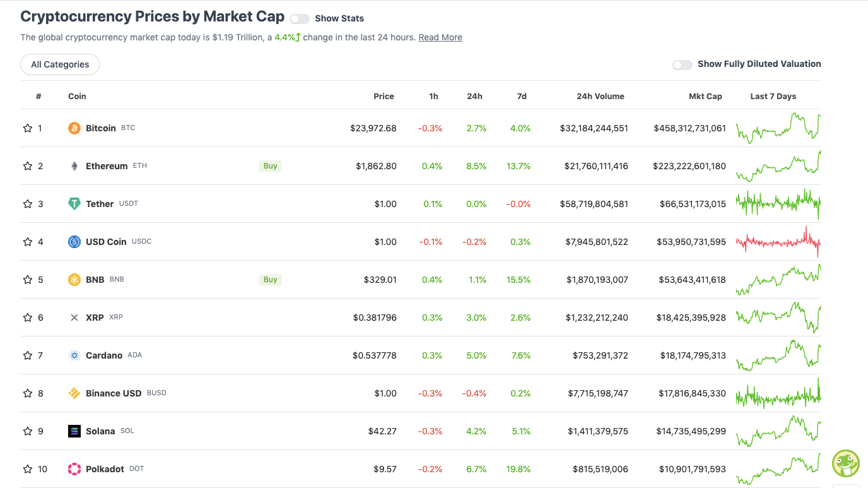Open the All Categories filter
The image size is (868, 488).
[60, 64]
